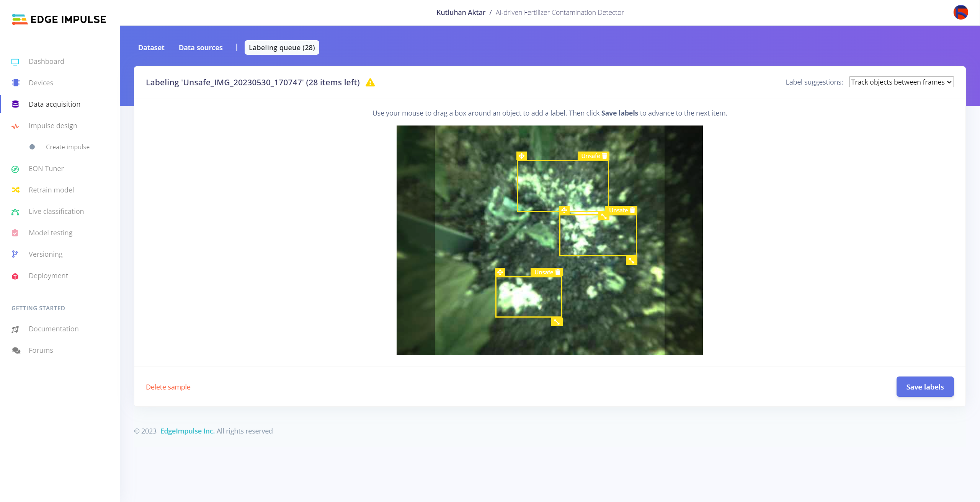This screenshot has height=502, width=980.
Task: Click move handle of topmost Unsafe box
Action: (x=521, y=156)
